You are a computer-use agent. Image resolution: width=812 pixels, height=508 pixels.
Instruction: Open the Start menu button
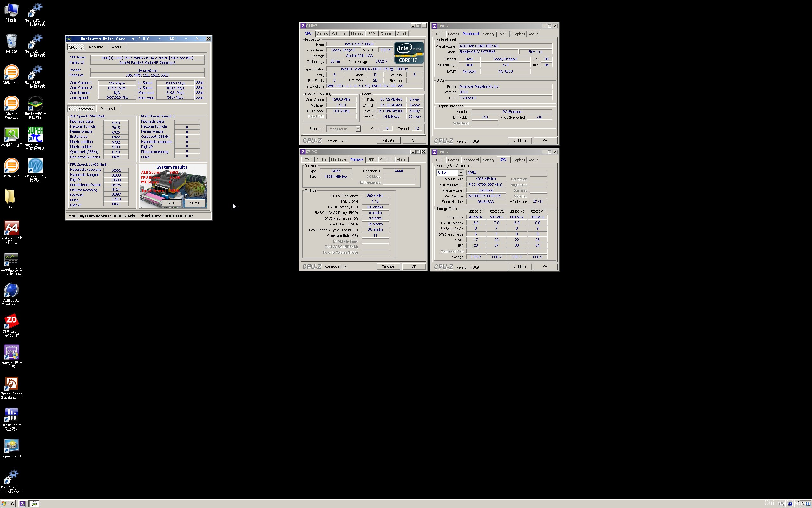(x=8, y=504)
